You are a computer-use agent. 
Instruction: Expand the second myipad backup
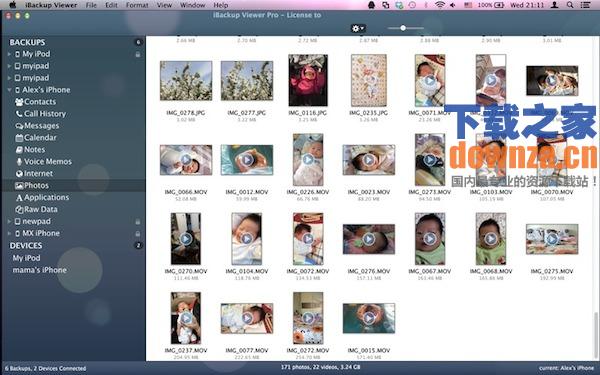9,78
